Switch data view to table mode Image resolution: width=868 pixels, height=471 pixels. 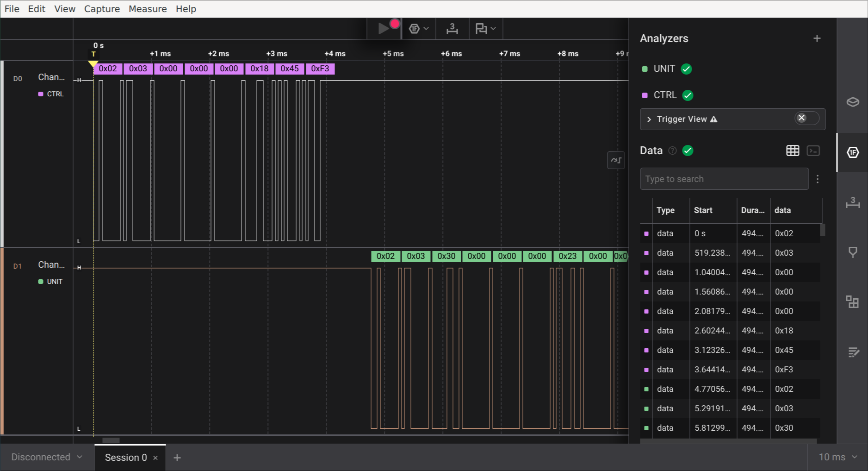[x=793, y=151]
